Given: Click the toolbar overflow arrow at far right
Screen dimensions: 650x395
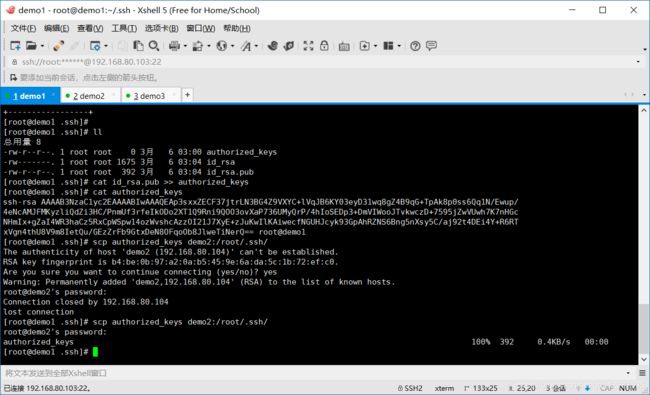Looking at the screenshot, I should [645, 49].
